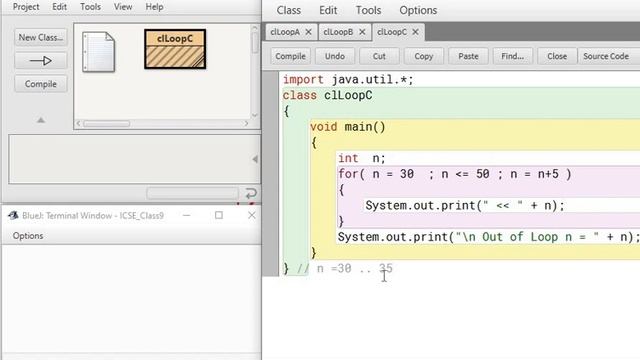The height and width of the screenshot is (360, 640).
Task: Close the clLoopB tab
Action: tap(362, 32)
